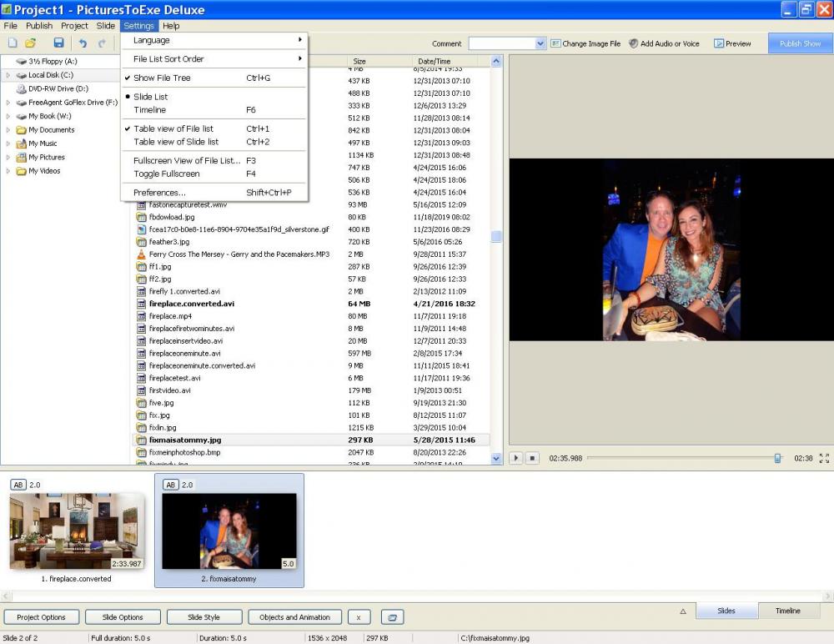834x644 pixels.
Task: Click the preview playback position slider
Action: (777, 458)
